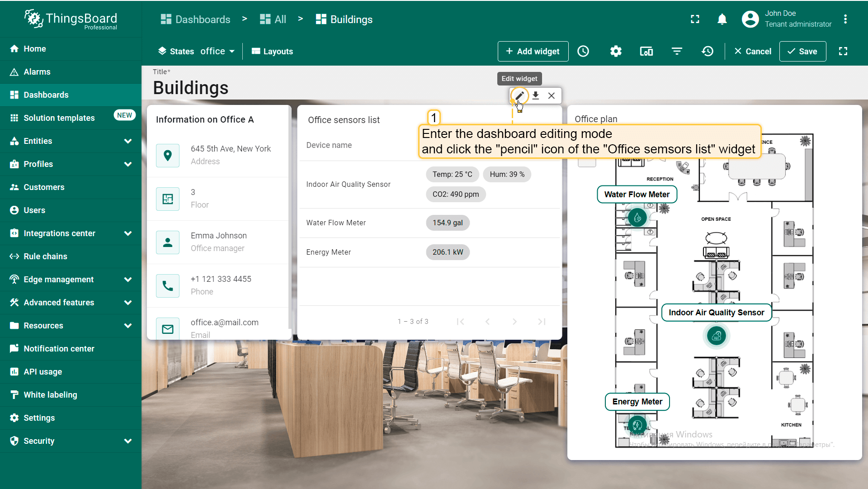Open version control history icon
Image resolution: width=868 pixels, height=489 pixels.
708,51
